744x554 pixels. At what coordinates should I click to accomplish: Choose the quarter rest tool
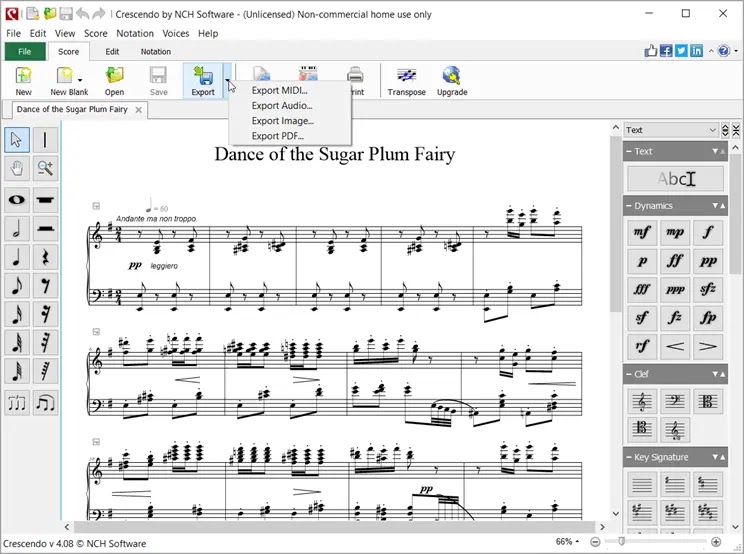coord(46,257)
